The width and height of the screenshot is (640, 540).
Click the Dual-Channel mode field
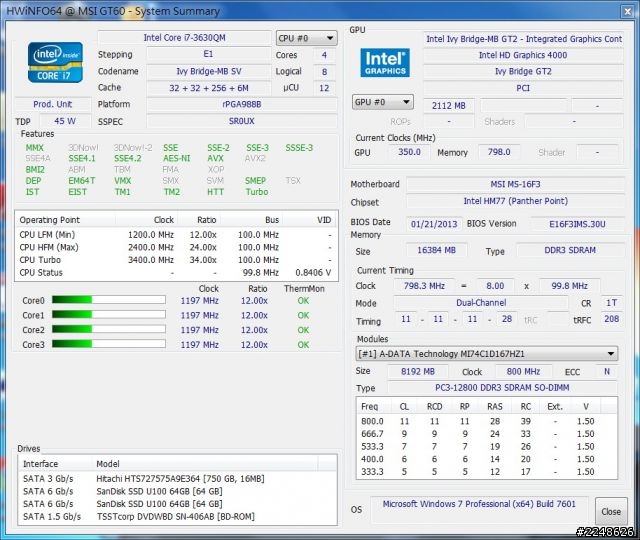[x=481, y=302]
